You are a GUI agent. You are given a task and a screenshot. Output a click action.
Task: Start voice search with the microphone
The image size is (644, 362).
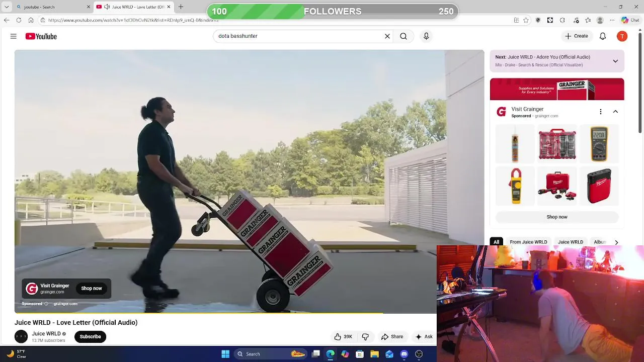click(426, 36)
